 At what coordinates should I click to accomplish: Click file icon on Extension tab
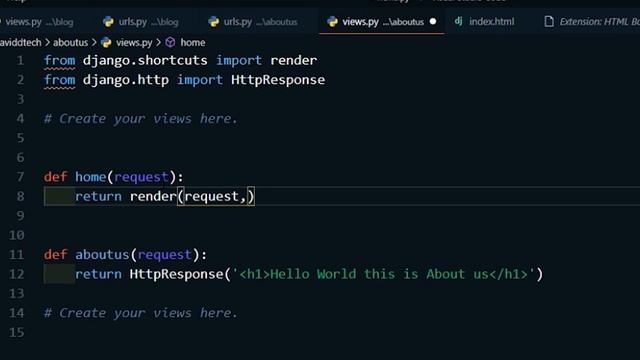click(549, 22)
